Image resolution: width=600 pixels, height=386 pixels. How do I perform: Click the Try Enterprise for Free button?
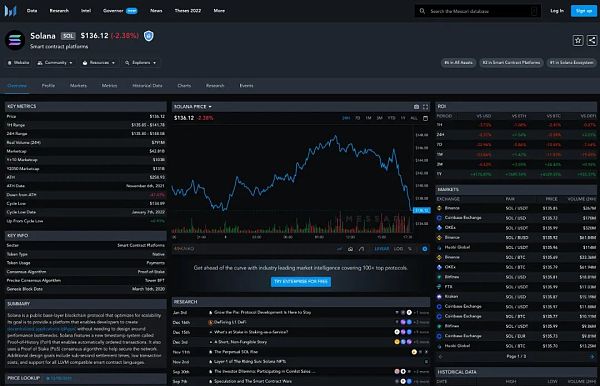(x=301, y=282)
